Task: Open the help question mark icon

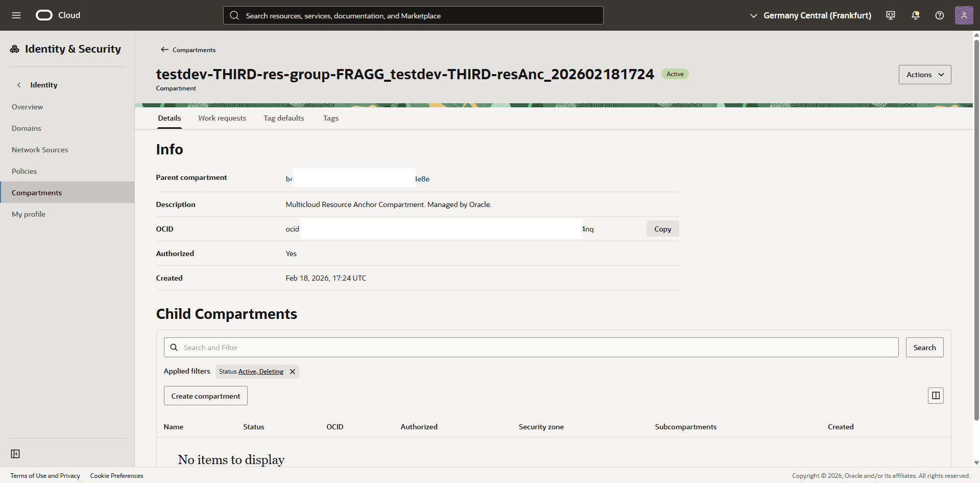Action: point(940,15)
